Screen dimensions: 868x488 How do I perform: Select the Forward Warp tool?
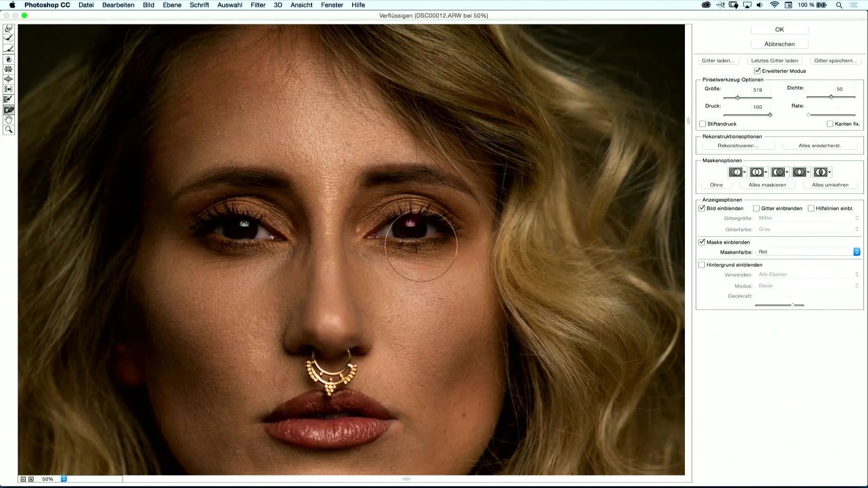coord(9,28)
